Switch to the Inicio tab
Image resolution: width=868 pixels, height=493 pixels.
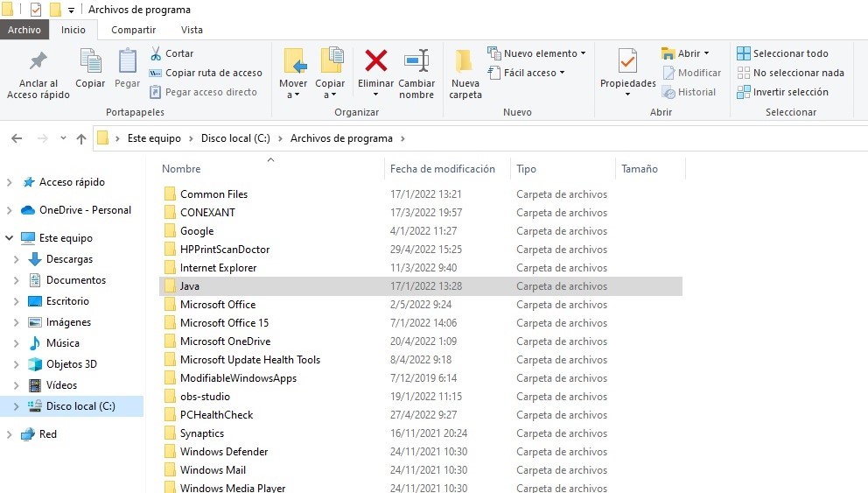[73, 30]
